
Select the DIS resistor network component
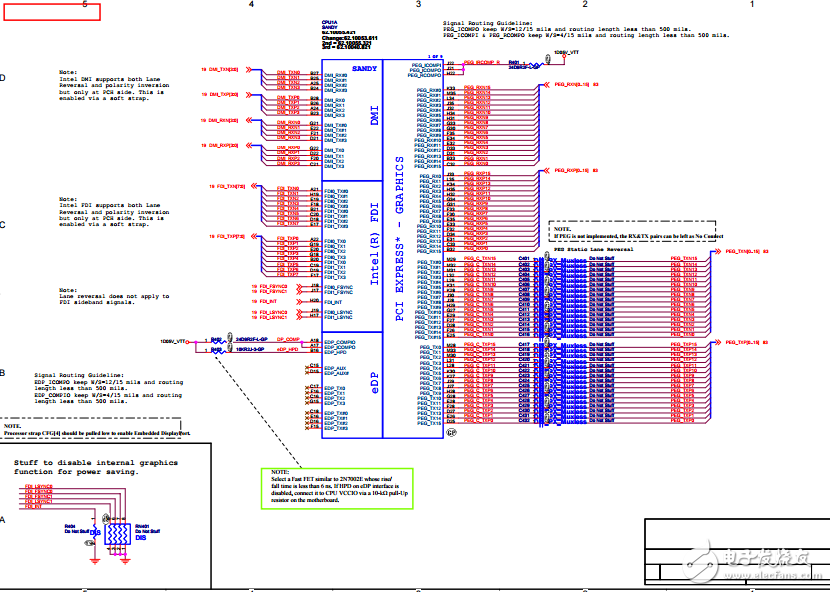(120, 533)
